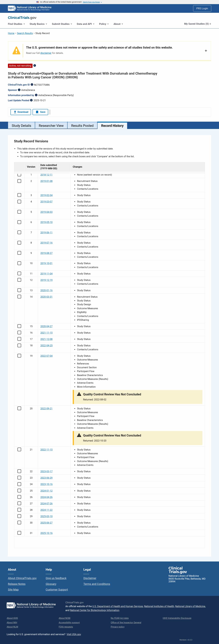Click the info icon beside Active, not recruiting
This screenshot has width=219, height=644.
(35, 65)
